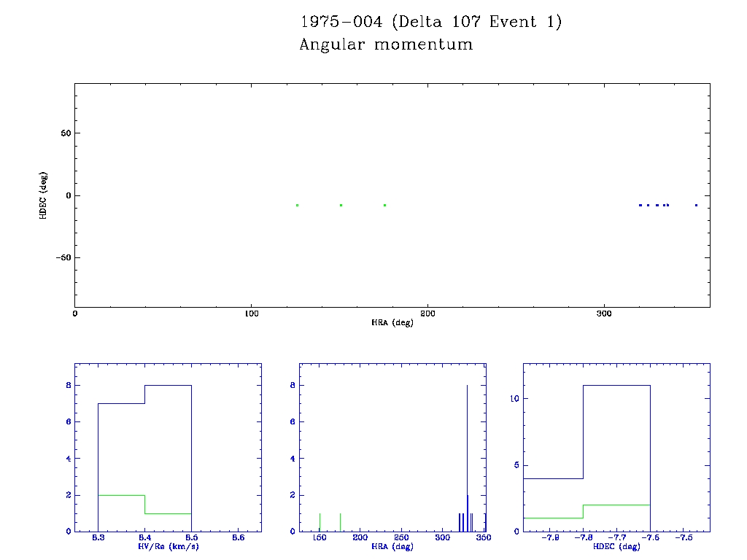Click the isolated blue point at far right

coord(696,205)
